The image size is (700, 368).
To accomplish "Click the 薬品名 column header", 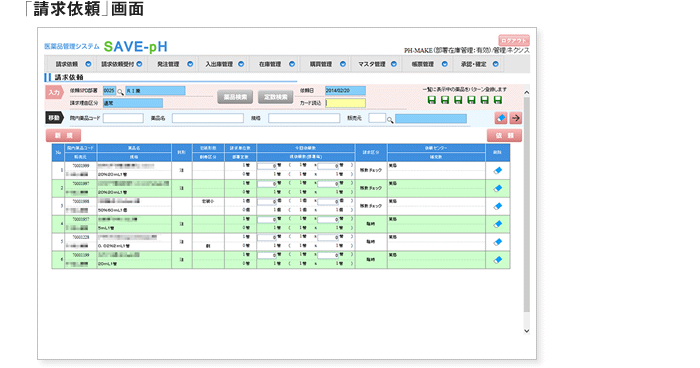I will pos(134,148).
